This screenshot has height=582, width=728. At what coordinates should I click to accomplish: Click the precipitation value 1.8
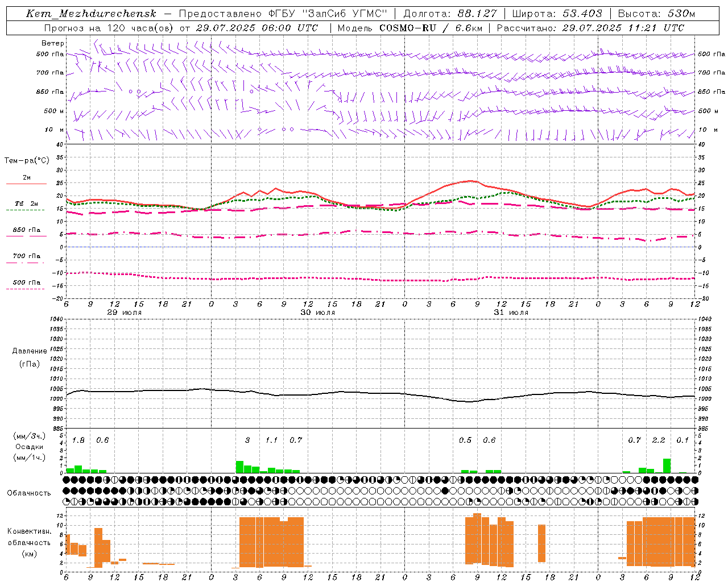click(78, 440)
